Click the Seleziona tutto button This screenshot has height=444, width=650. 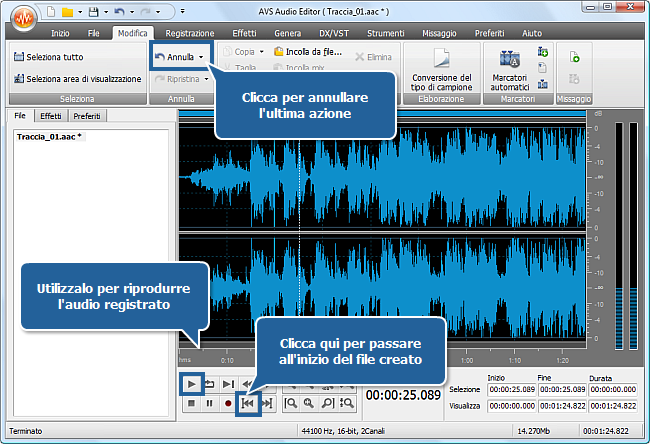(x=49, y=57)
